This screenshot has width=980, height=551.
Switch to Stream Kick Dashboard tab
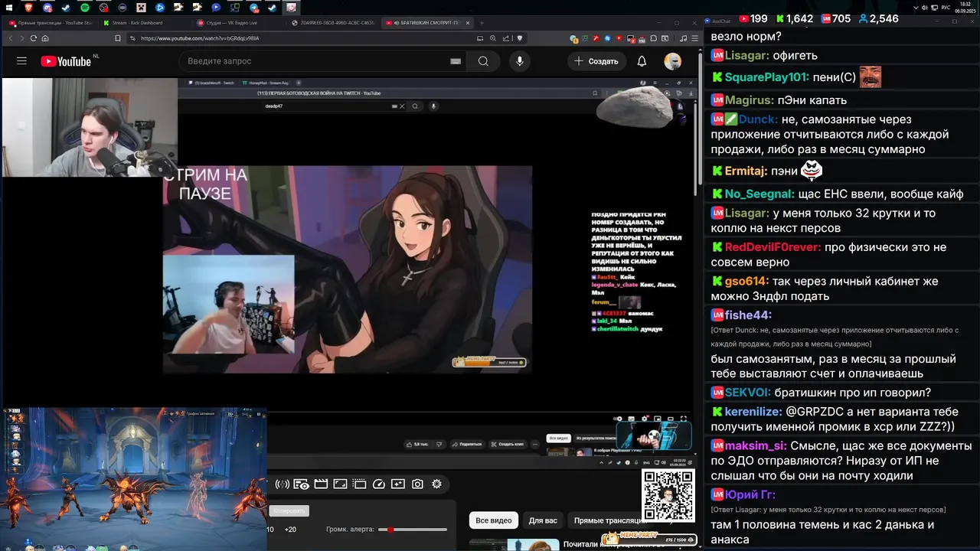[145, 23]
